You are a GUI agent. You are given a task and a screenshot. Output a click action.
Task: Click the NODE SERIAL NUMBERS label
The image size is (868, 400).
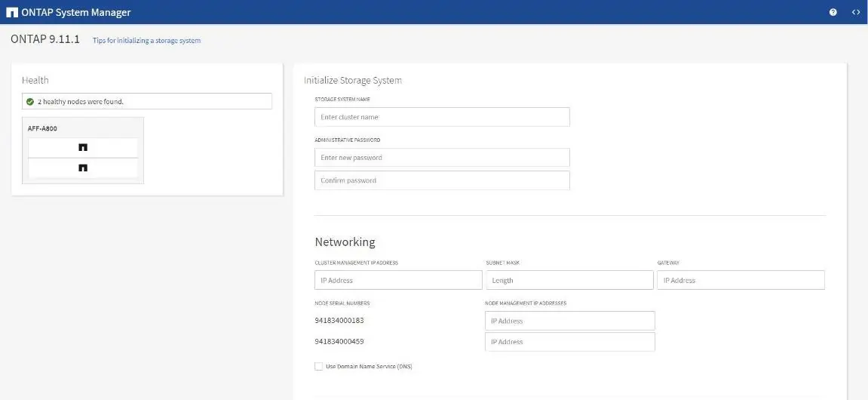click(x=342, y=303)
